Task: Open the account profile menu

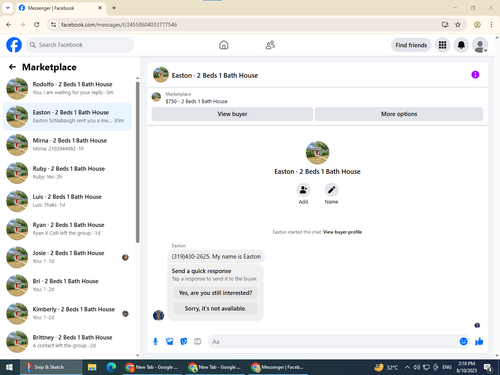Action: coord(480,45)
